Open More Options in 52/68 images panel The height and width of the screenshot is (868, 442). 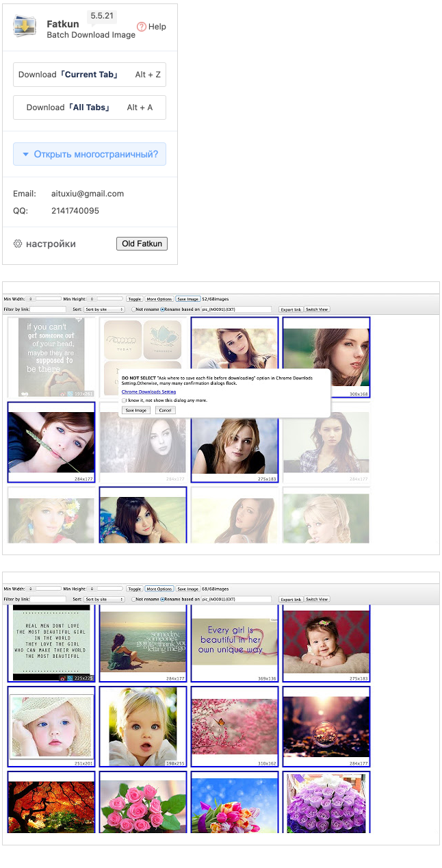click(x=159, y=299)
